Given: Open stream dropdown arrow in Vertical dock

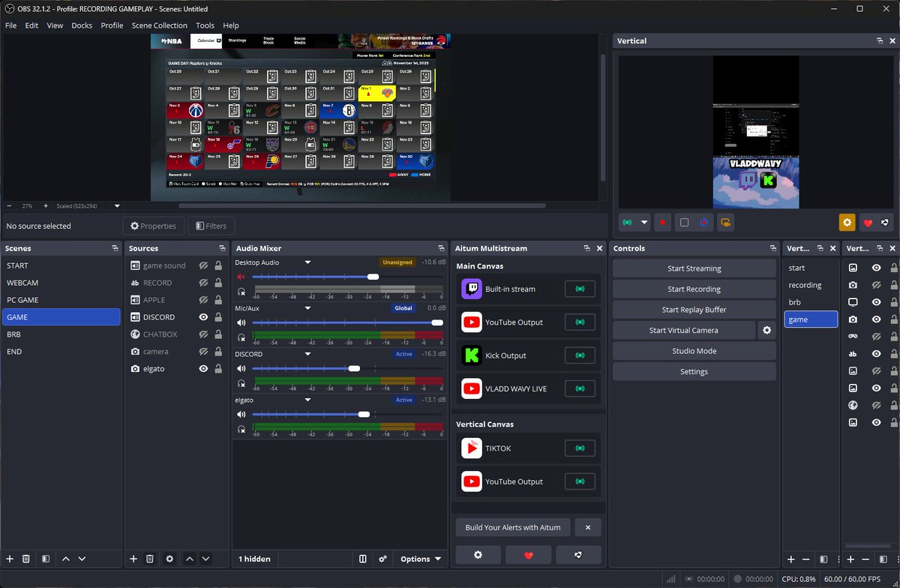Looking at the screenshot, I should click(643, 223).
